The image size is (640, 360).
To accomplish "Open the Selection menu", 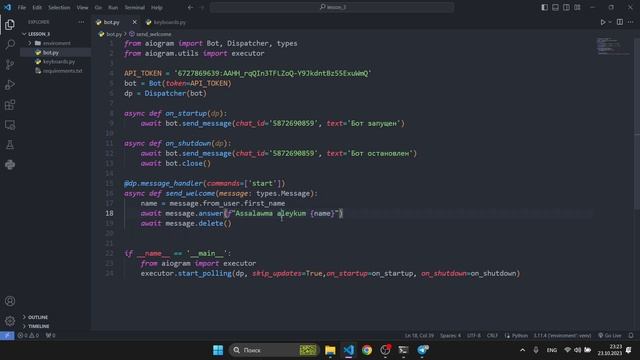I will point(59,7).
